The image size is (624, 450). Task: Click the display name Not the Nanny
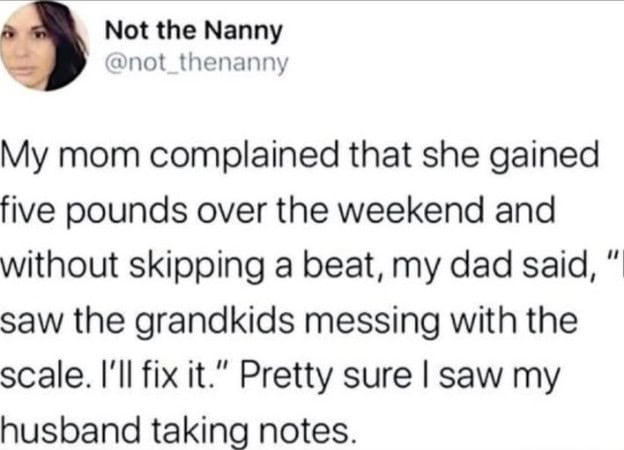[x=194, y=31]
